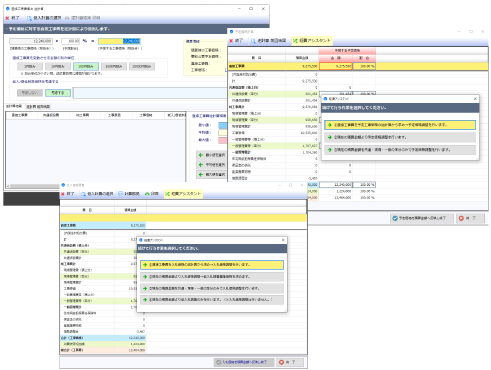Click the percentage input field in top-left window
This screenshot has height=370, width=491.
[70, 41]
